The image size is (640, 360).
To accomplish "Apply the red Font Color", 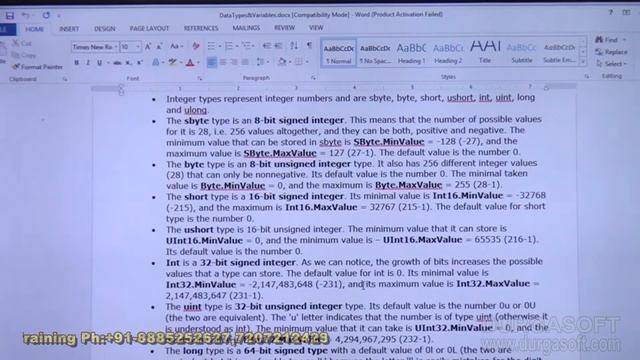I will click(190, 62).
